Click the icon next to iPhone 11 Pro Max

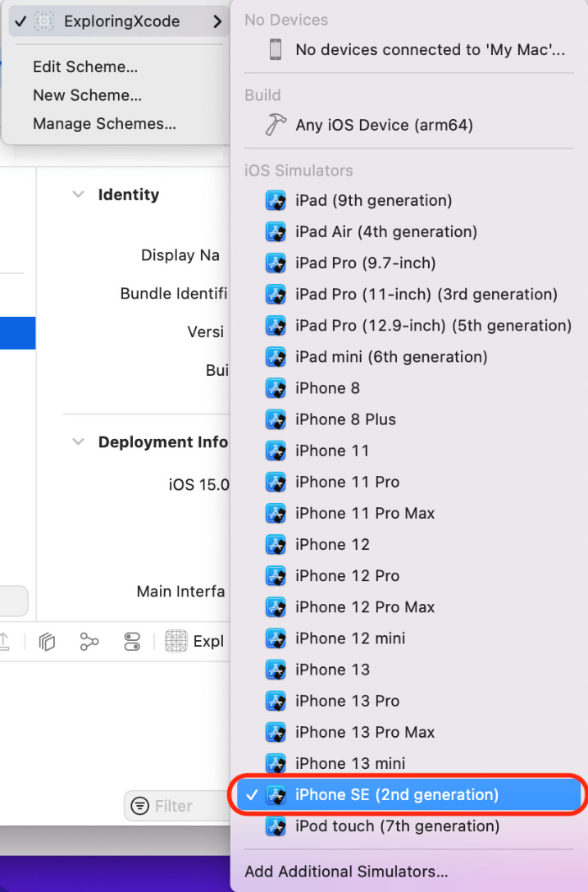pos(276,513)
